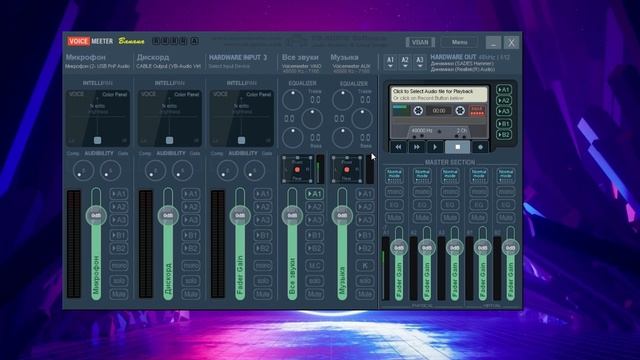Adjust the Bass knob of Музыка equalizer
Viewport: 640px width, 360px height.
pyautogui.click(x=342, y=138)
